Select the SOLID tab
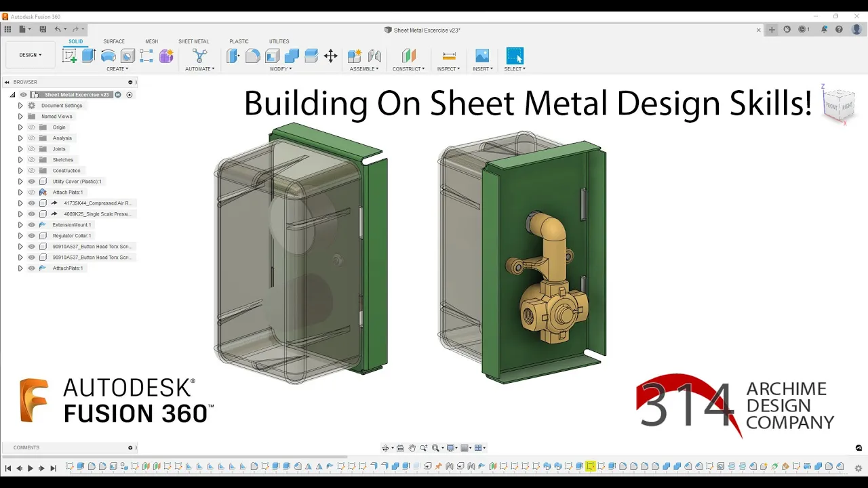This screenshot has width=868, height=488. [75, 41]
